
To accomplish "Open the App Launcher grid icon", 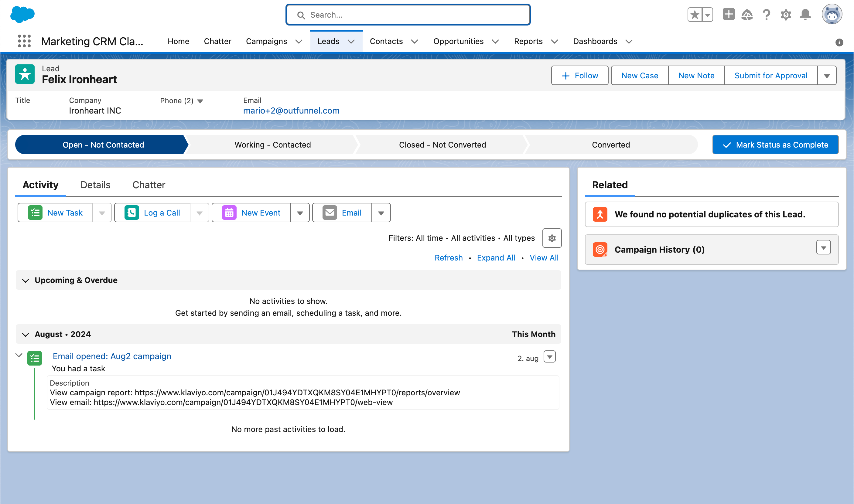I will 24,41.
